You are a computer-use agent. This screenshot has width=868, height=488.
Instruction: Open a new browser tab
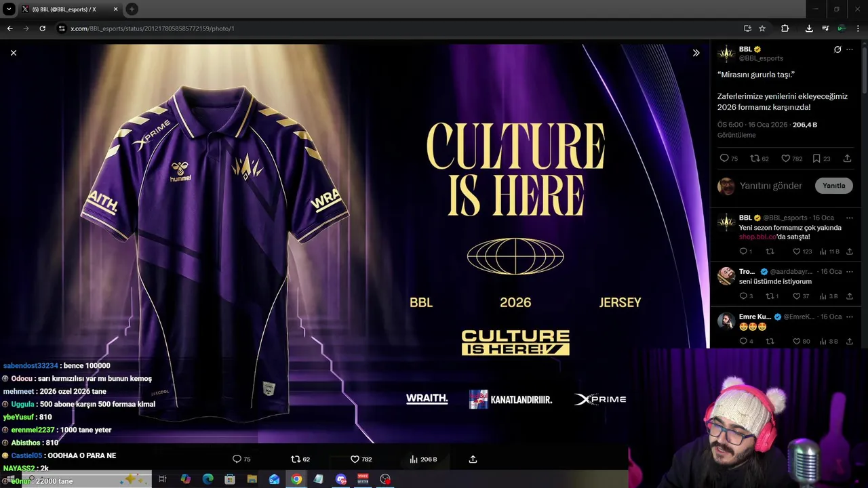(x=132, y=9)
